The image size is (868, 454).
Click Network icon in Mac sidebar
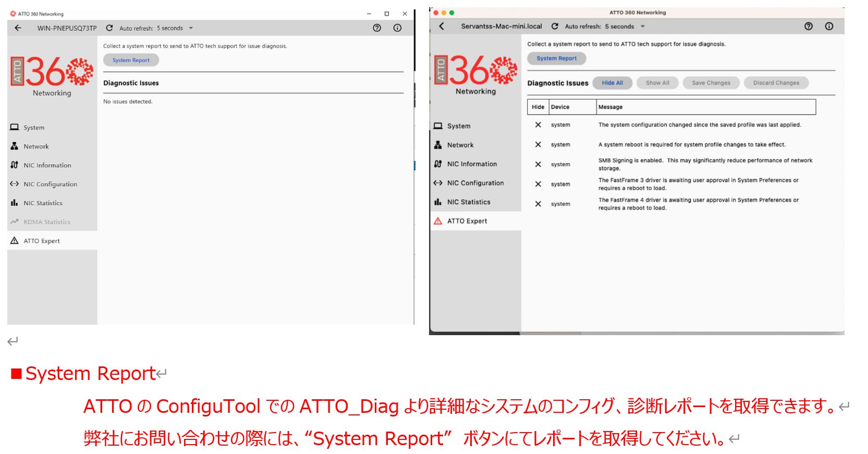pos(438,145)
